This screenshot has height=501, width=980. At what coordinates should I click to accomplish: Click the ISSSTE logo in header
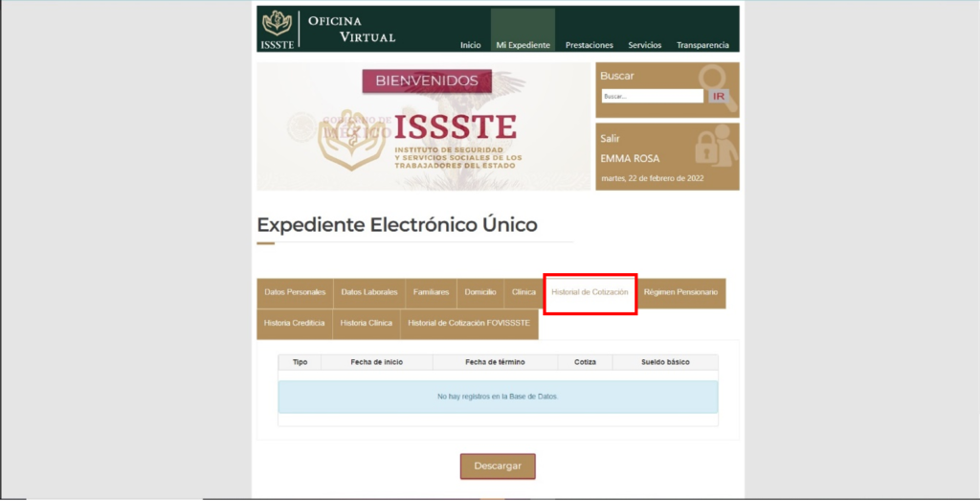click(x=278, y=29)
